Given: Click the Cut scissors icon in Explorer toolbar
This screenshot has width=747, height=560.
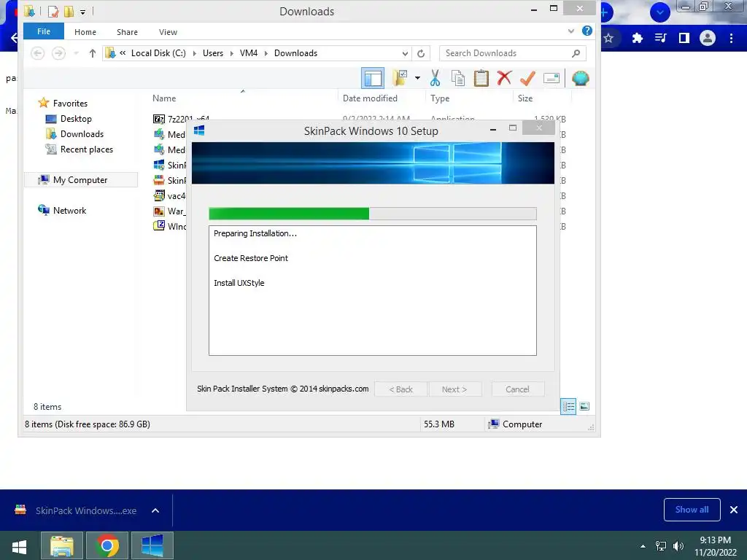Looking at the screenshot, I should (x=435, y=78).
